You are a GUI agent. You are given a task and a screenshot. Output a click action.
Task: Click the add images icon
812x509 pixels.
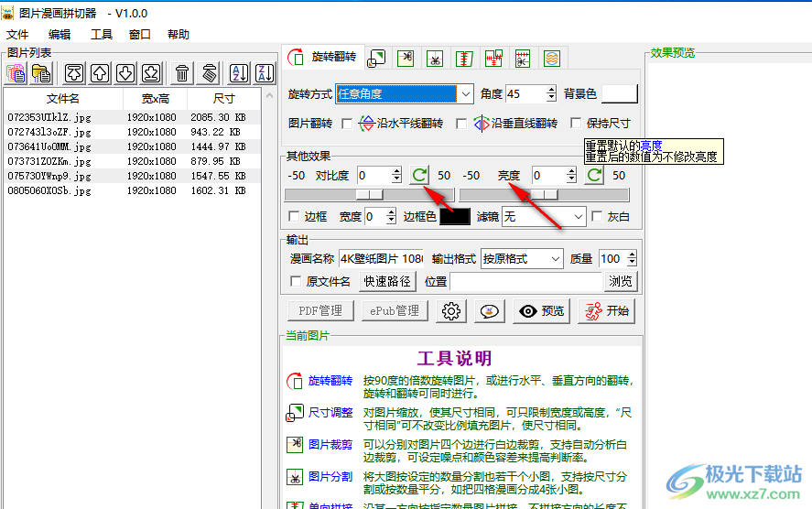tap(16, 73)
